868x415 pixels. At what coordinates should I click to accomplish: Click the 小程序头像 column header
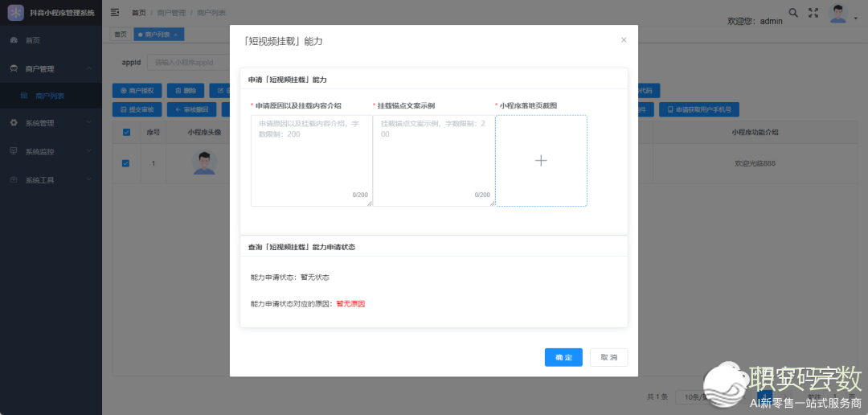click(204, 133)
